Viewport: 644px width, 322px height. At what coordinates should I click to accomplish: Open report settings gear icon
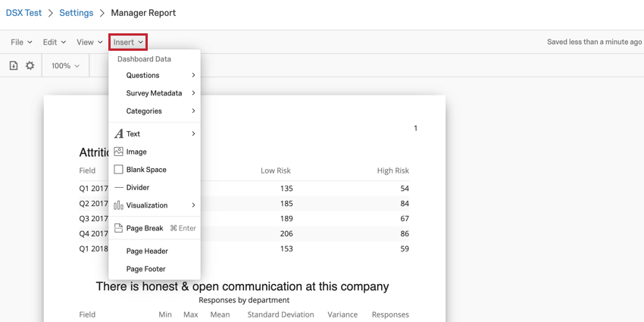[30, 66]
